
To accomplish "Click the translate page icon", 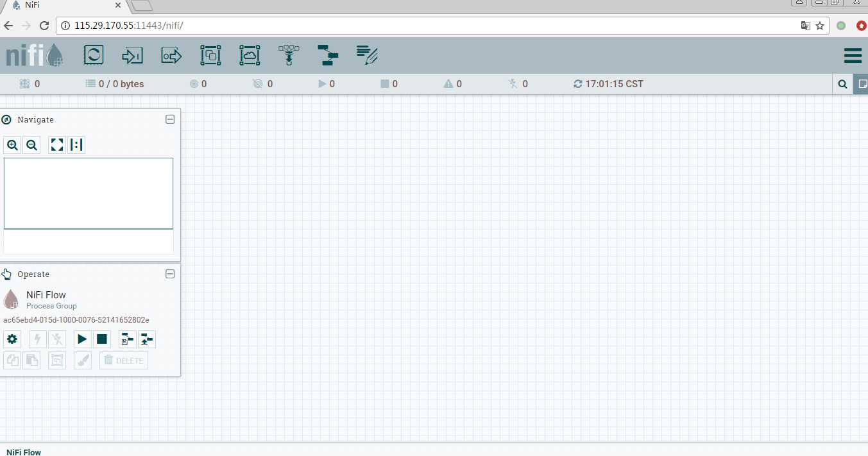I will click(x=806, y=26).
